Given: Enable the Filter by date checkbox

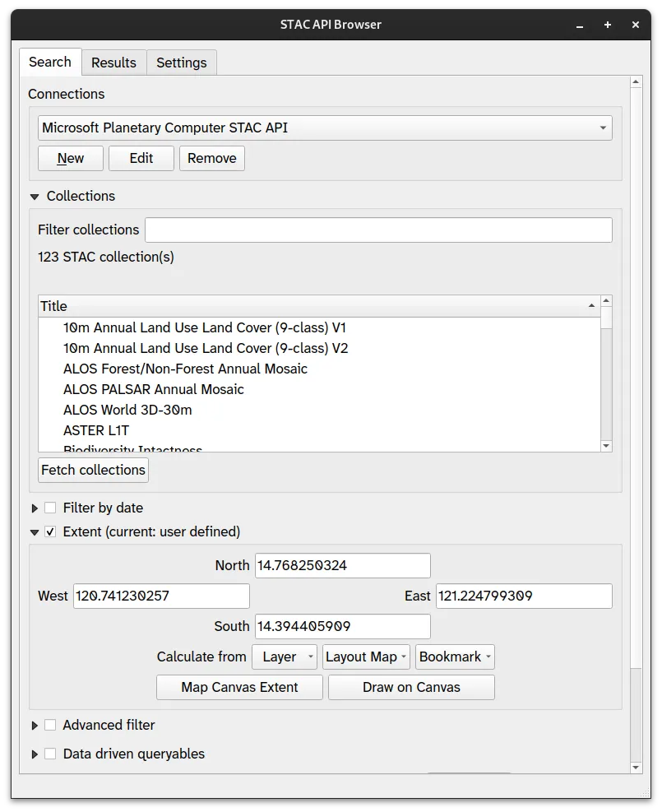Looking at the screenshot, I should click(x=50, y=508).
